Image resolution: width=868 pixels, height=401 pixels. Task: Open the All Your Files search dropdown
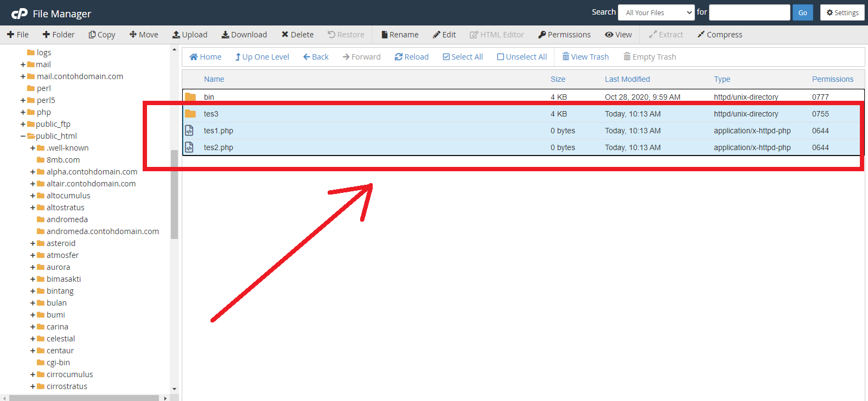(x=656, y=12)
